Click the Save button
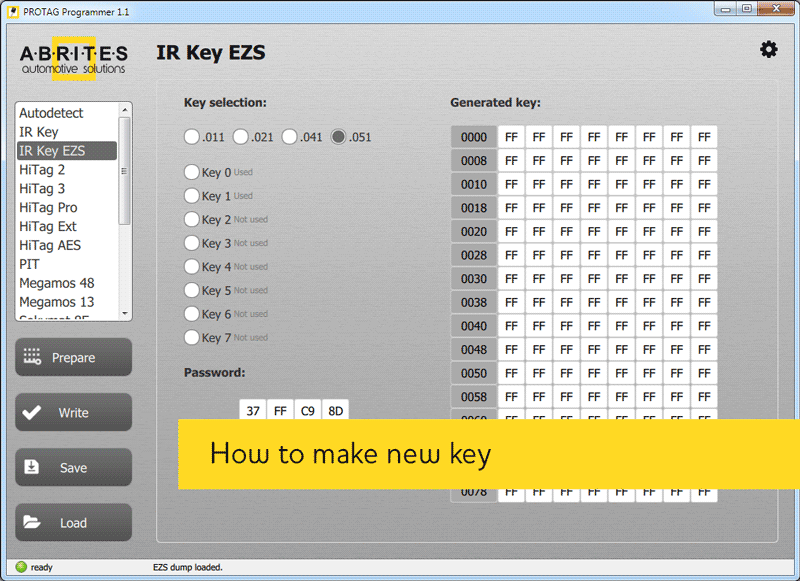 click(x=73, y=467)
